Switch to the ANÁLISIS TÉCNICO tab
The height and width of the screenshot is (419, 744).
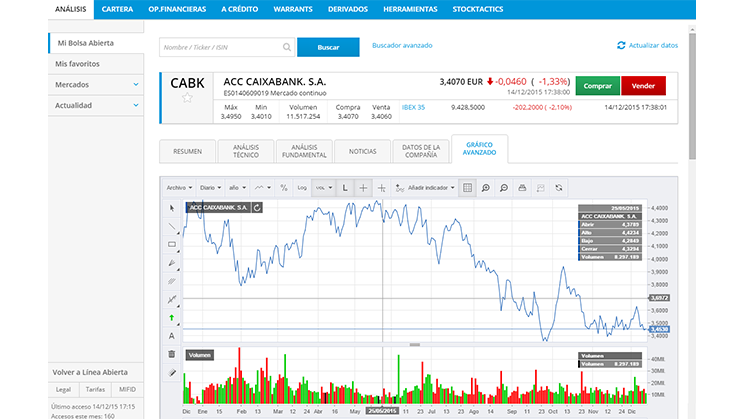[x=246, y=151]
